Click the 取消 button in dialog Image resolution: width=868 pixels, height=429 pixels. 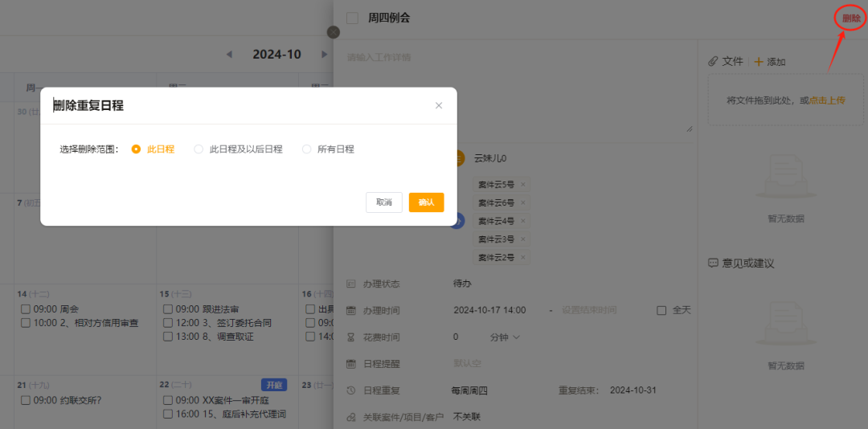pos(383,202)
